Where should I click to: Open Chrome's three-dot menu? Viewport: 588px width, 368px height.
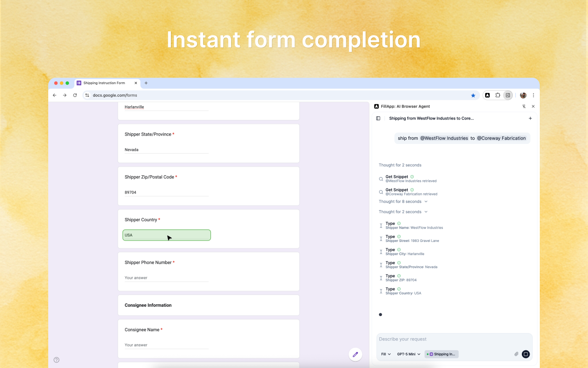tap(533, 95)
